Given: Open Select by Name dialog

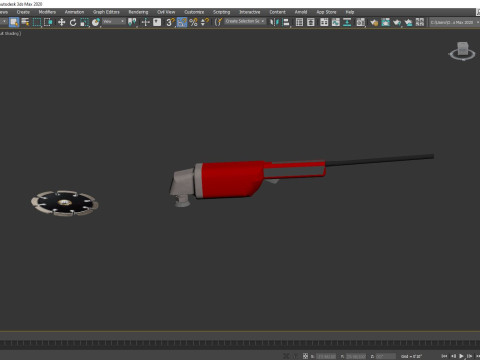Looking at the screenshot, I should [25, 22].
